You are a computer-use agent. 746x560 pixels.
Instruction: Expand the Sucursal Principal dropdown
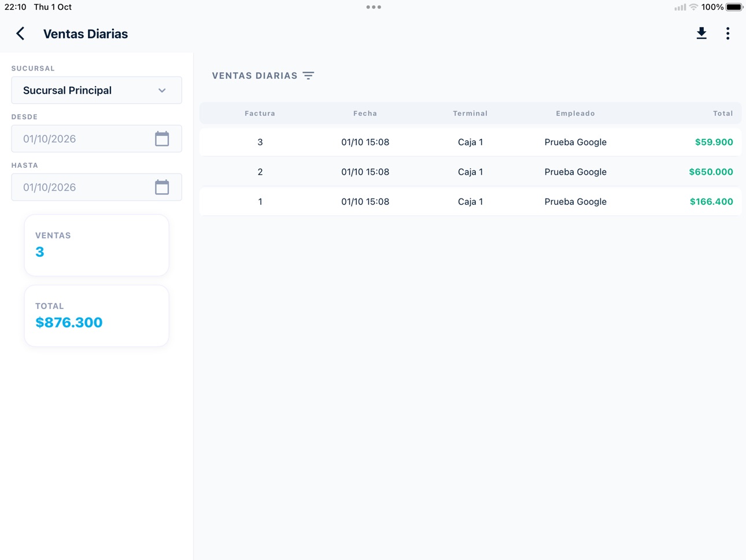pos(97,90)
